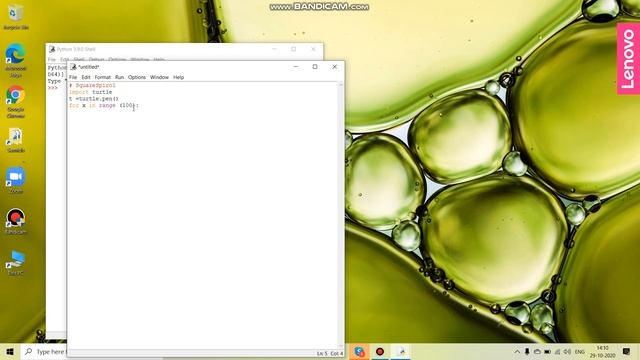This screenshot has height=360, width=640.
Task: Open the This PC desktop shortcut
Action: (x=16, y=262)
